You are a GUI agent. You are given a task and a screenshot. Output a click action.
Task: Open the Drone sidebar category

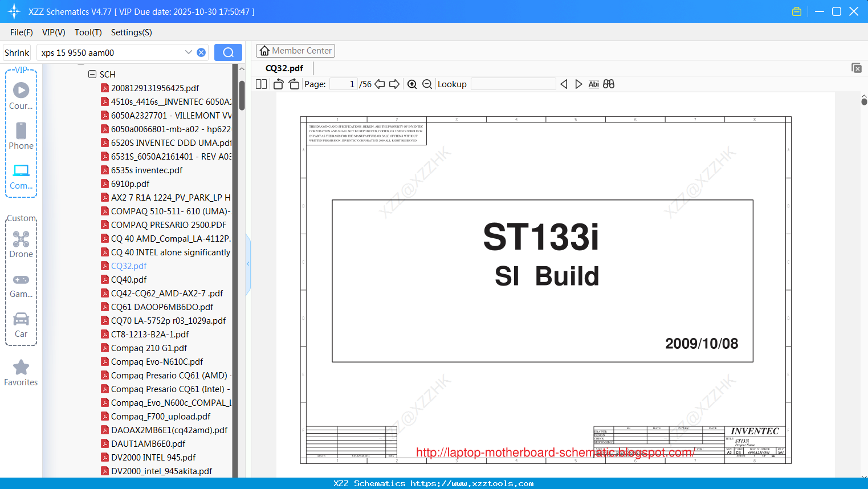click(x=21, y=244)
